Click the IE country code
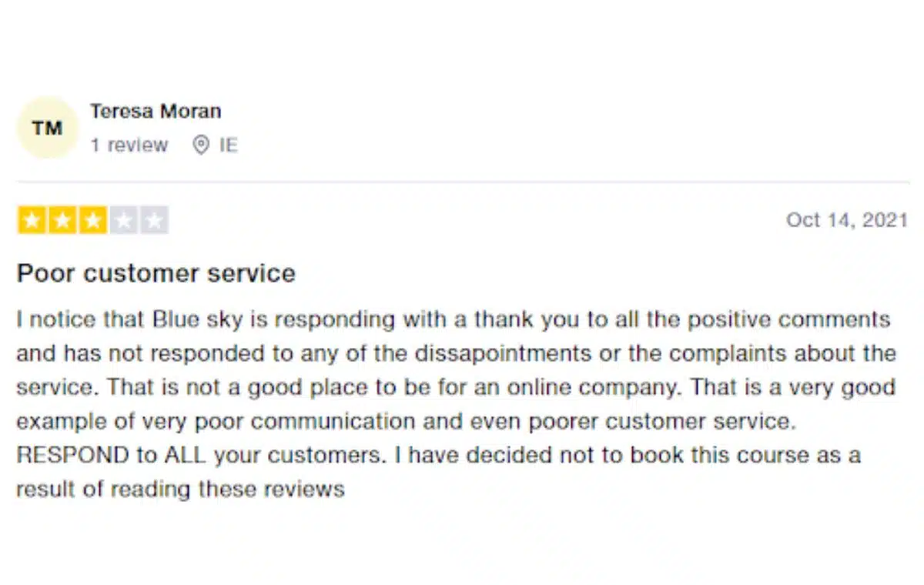The width and height of the screenshot is (924, 585). click(229, 145)
